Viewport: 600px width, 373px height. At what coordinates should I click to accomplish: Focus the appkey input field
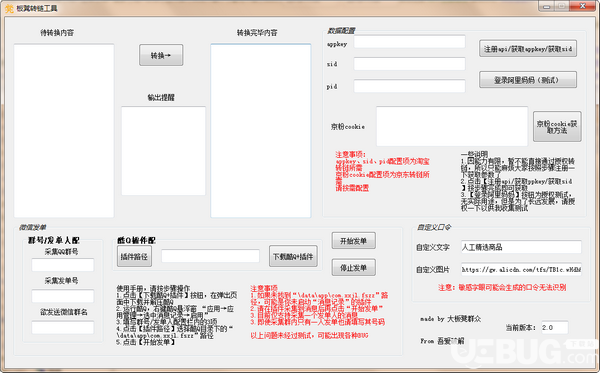[x=409, y=42]
